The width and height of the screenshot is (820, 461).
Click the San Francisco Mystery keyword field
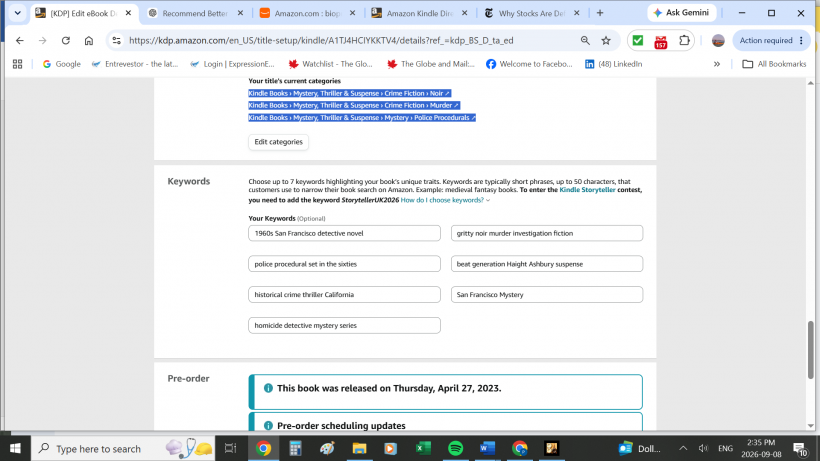point(546,294)
